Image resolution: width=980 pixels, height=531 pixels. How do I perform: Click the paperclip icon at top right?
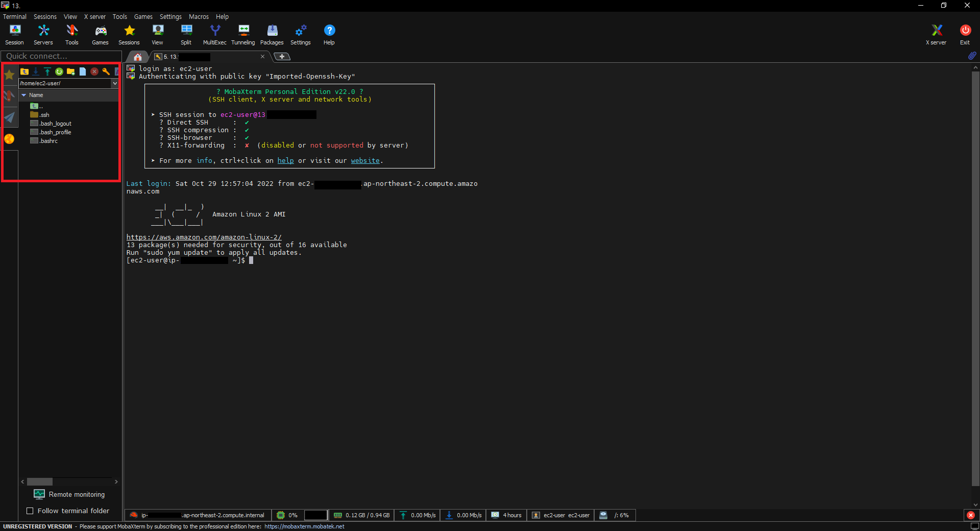pyautogui.click(x=972, y=56)
